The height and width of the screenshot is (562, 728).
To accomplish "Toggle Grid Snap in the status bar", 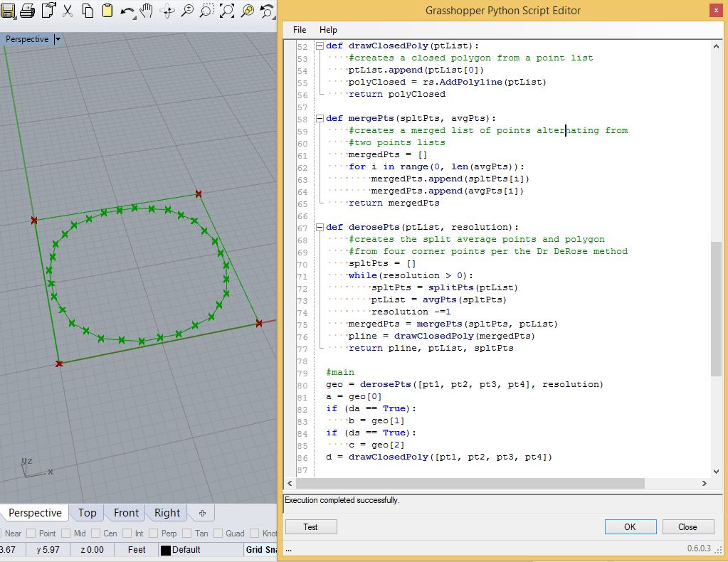I will point(261,549).
